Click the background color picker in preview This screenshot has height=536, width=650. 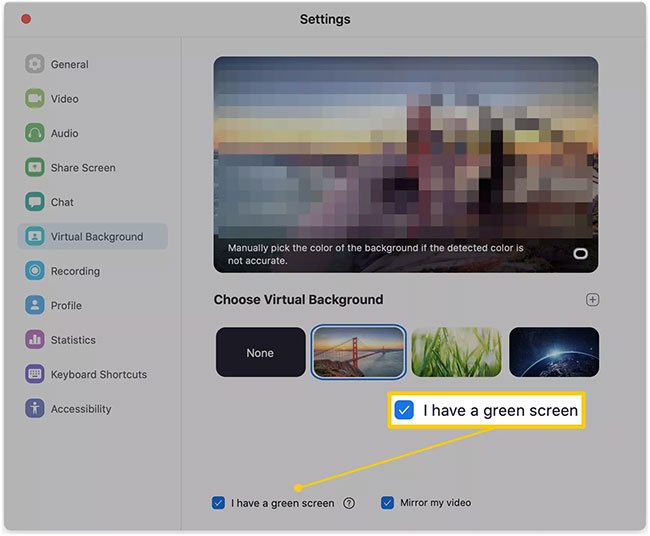click(580, 254)
